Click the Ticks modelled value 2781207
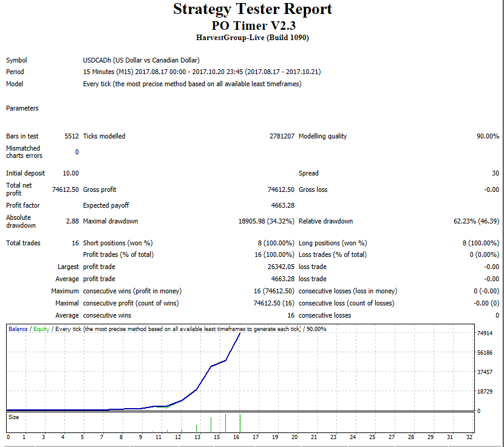This screenshot has height=447, width=504. (282, 136)
